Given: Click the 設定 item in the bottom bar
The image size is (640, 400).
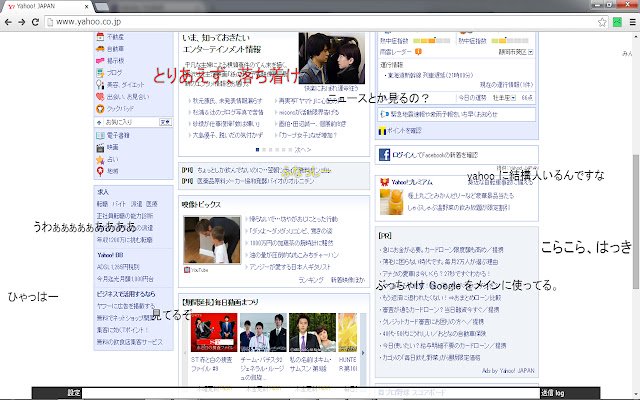Looking at the screenshot, I should [x=74, y=393].
